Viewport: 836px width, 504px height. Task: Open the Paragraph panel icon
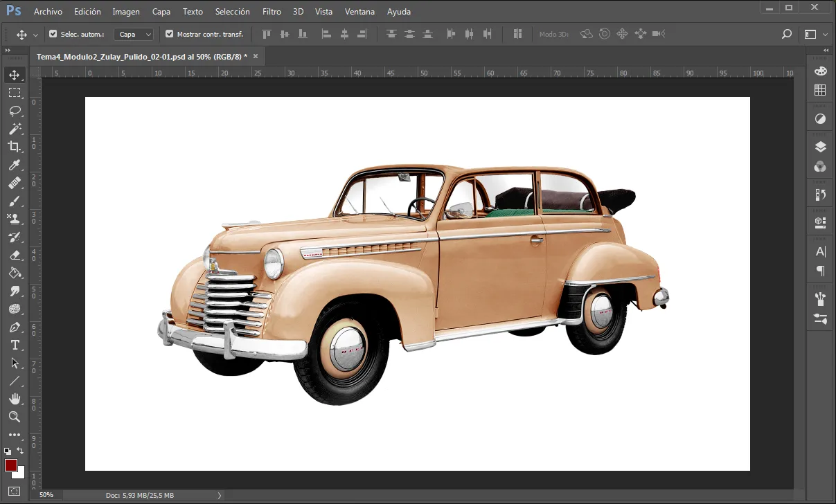click(x=820, y=271)
